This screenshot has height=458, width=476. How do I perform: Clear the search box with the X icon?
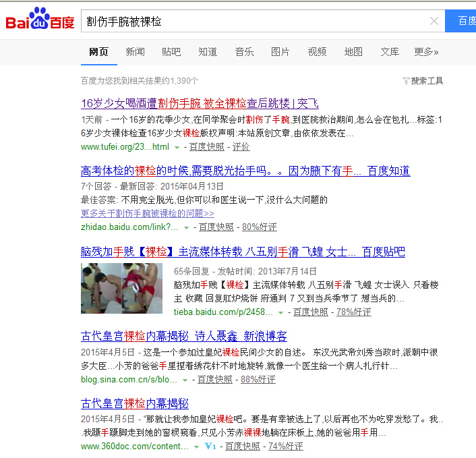click(434, 21)
